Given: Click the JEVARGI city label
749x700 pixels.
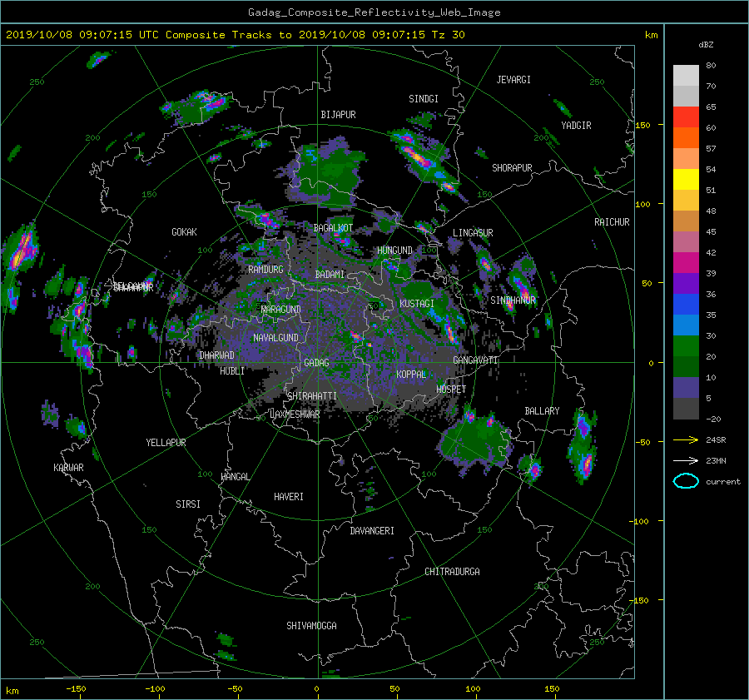Looking at the screenshot, I should point(513,80).
